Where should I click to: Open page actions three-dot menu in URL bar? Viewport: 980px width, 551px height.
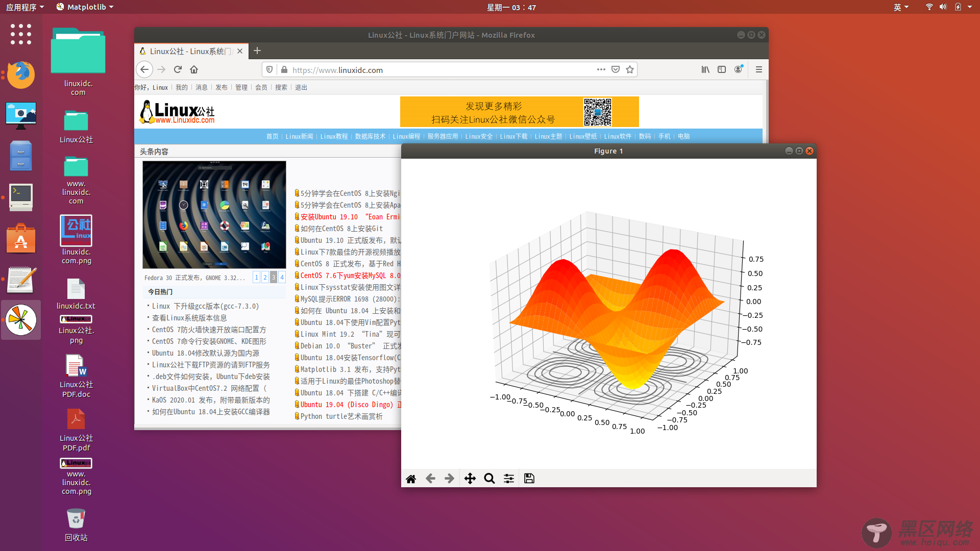coord(601,69)
